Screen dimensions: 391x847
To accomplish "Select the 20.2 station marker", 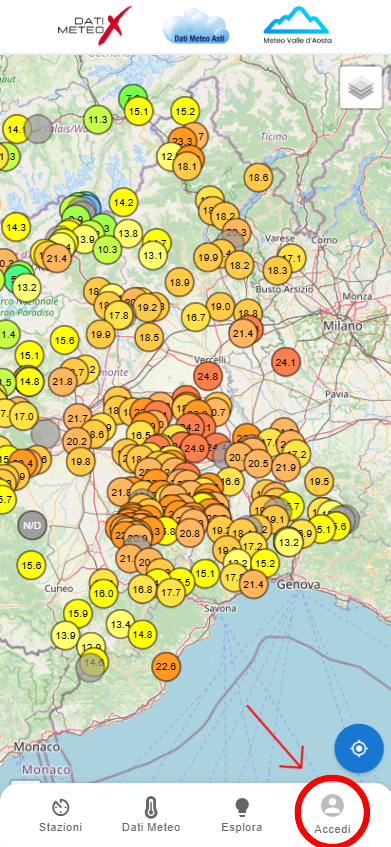I will tap(76, 441).
